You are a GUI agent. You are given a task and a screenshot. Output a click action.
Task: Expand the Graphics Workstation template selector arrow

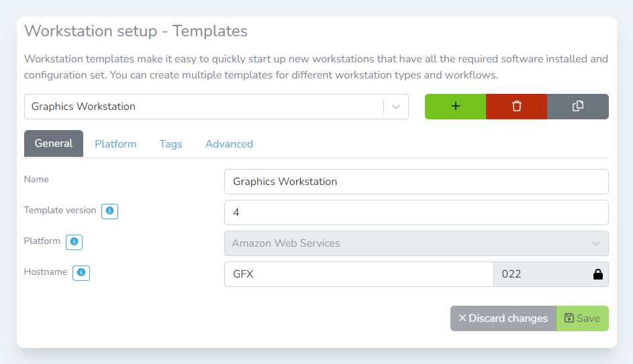[396, 107]
